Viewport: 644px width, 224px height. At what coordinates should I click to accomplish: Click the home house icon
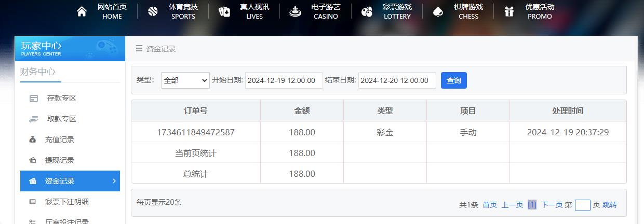tap(82, 12)
